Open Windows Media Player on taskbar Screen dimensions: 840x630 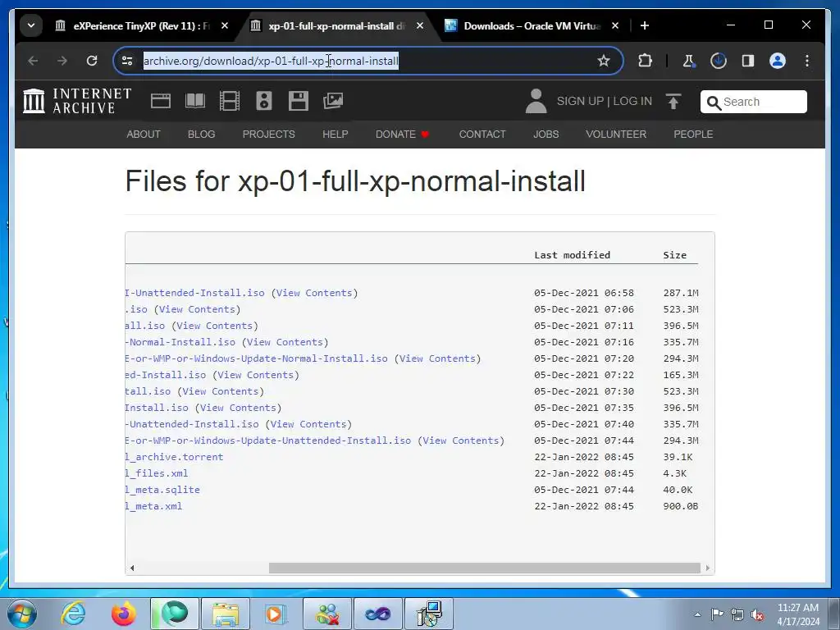276,614
